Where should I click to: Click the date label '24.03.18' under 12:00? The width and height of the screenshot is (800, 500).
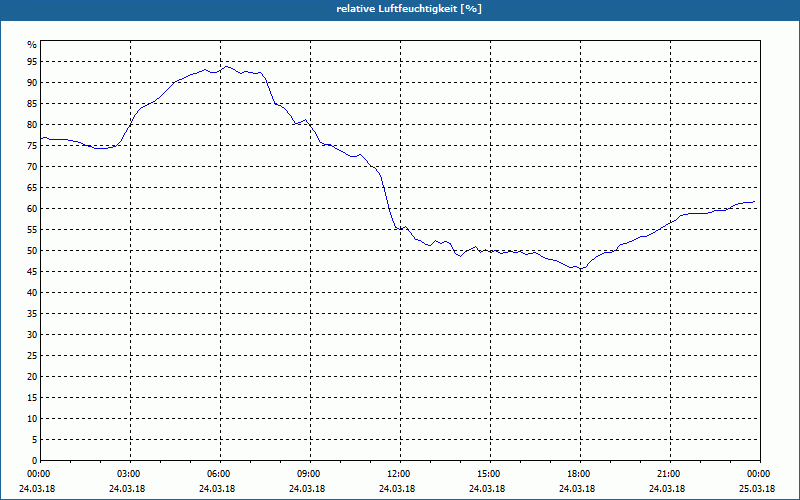pos(397,488)
